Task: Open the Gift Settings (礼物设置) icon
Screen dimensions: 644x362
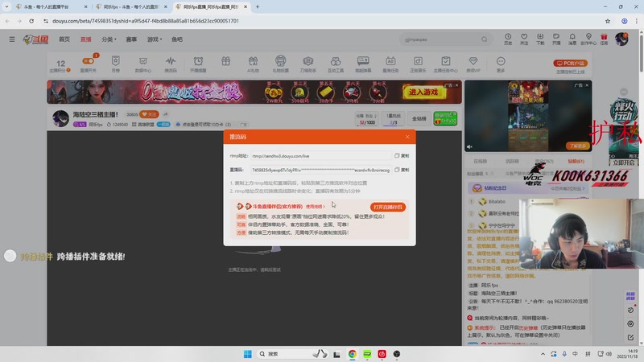Action: coord(280,64)
